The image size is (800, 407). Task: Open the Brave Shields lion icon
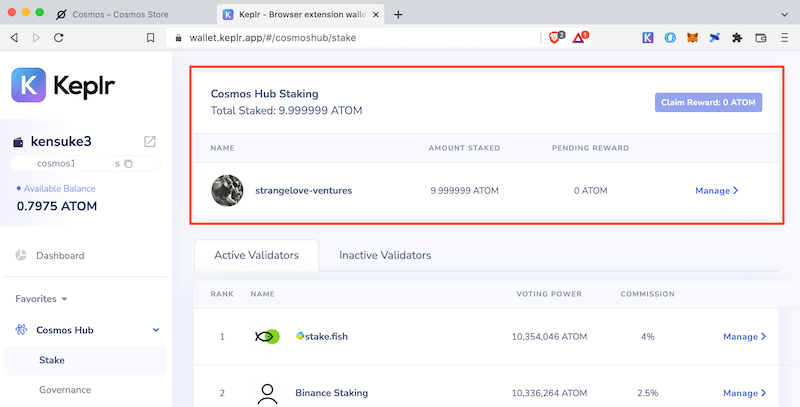click(555, 37)
